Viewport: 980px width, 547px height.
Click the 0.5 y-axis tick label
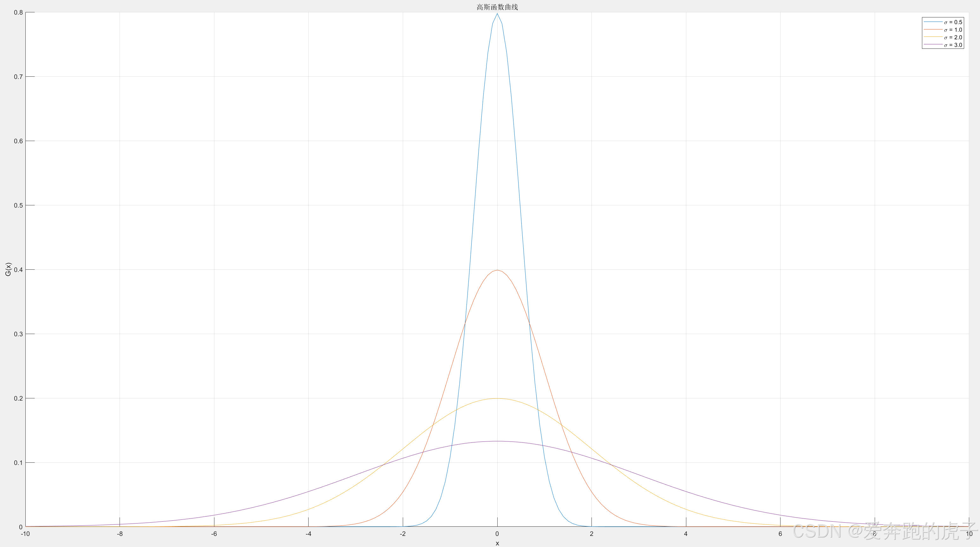18,206
